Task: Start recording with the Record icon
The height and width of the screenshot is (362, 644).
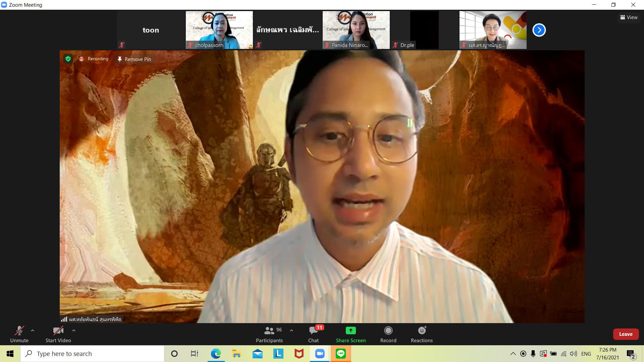Action: pos(388,331)
